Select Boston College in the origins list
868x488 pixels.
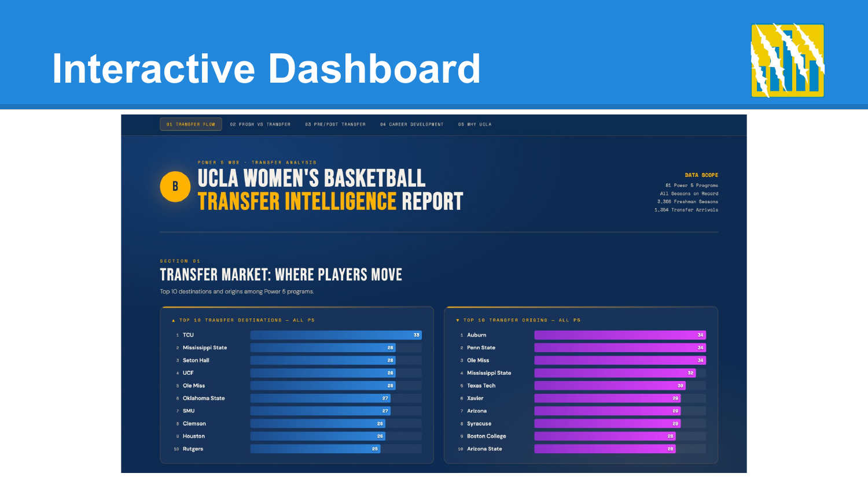[487, 436]
